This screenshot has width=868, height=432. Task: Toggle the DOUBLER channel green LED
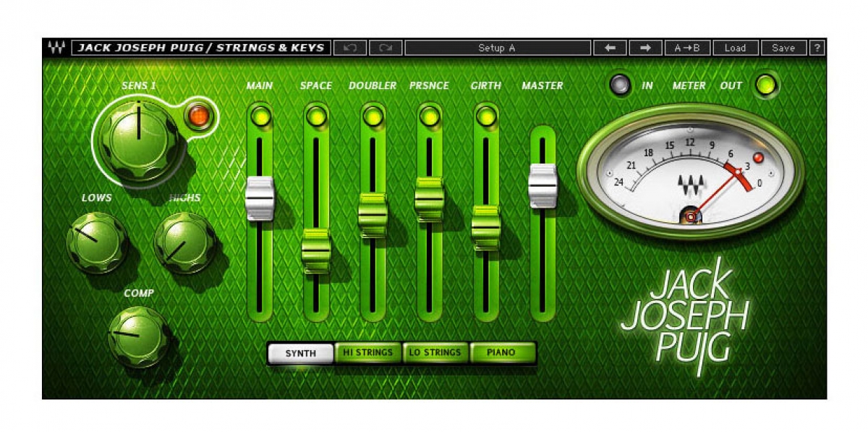pyautogui.click(x=373, y=116)
